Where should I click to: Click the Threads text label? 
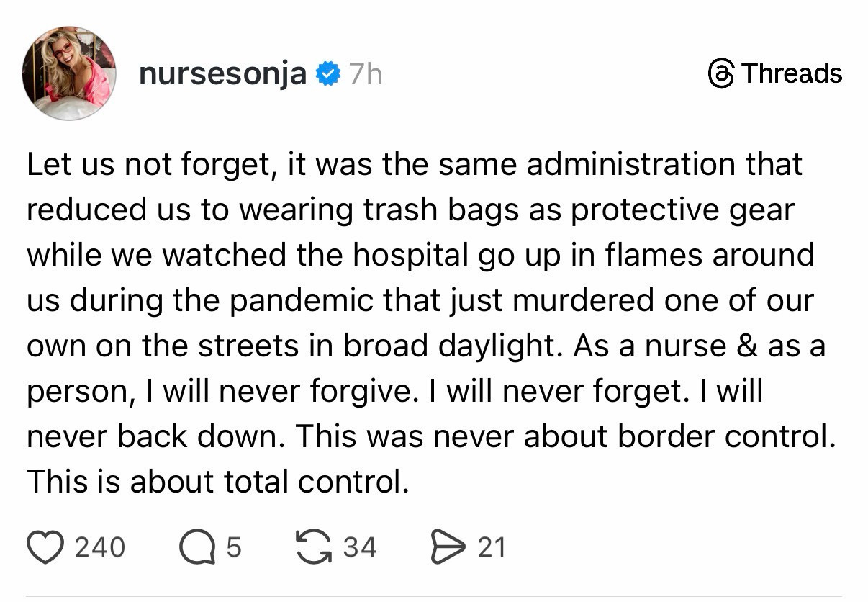point(790,73)
